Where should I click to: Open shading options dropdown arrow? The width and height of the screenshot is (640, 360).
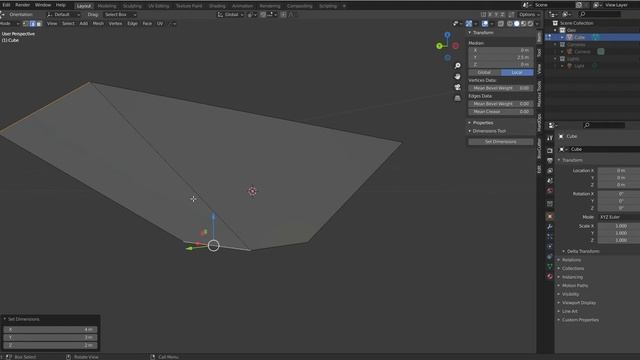click(x=537, y=24)
